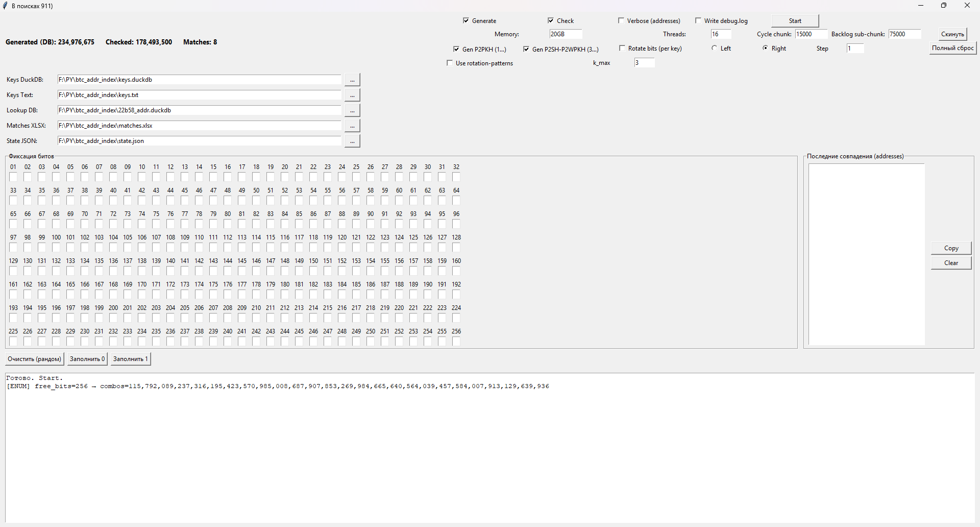The image size is (980, 527).
Task: Click the Start button
Action: tap(795, 21)
